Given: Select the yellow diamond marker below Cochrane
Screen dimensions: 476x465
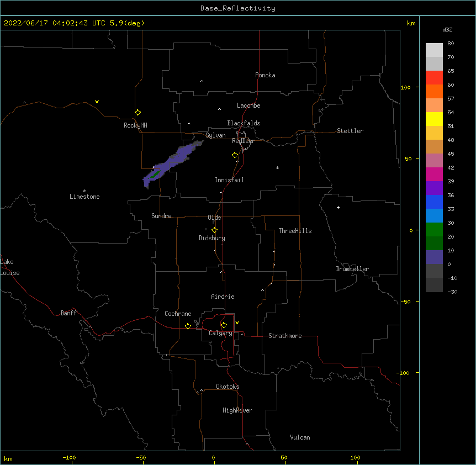Looking at the screenshot, I should (188, 326).
